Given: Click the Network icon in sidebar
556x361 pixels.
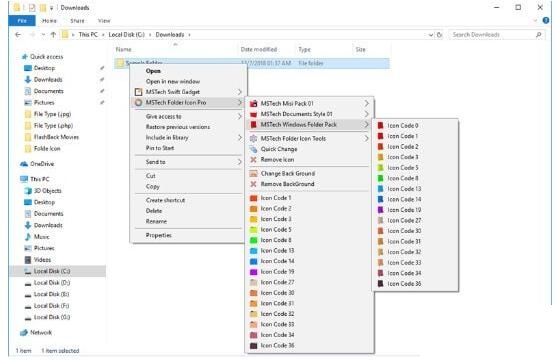Looking at the screenshot, I should tap(24, 332).
